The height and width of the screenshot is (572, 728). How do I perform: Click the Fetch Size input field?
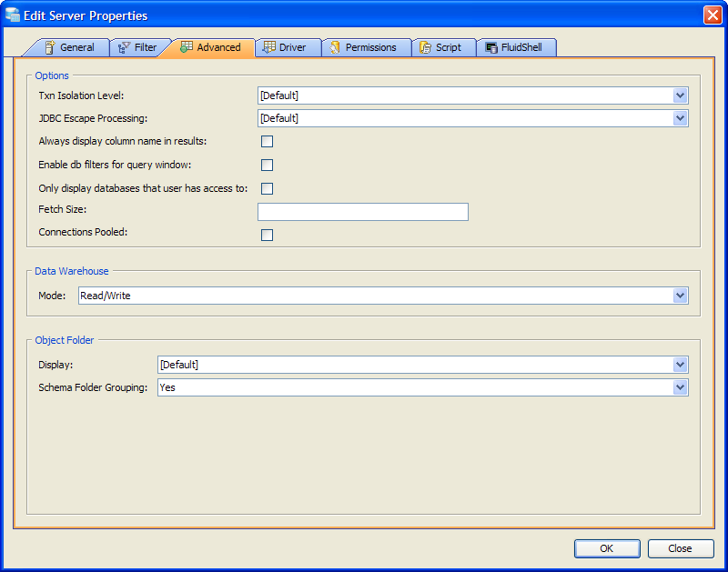pyautogui.click(x=363, y=212)
